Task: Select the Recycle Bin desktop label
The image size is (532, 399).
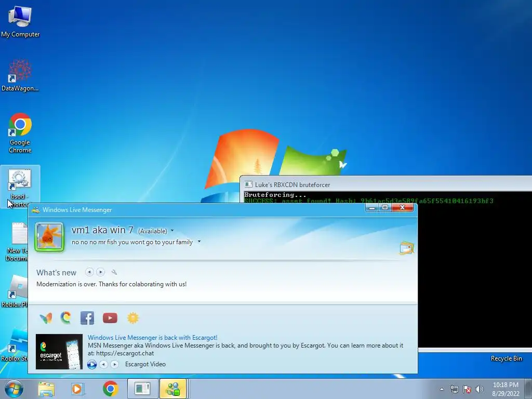Action: [506, 358]
